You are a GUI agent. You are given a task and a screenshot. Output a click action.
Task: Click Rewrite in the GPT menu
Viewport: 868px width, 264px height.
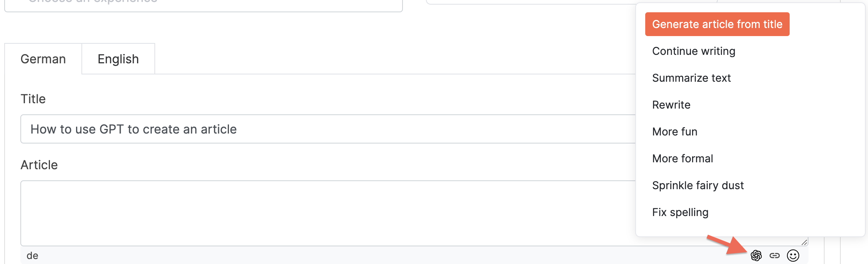[x=671, y=105]
